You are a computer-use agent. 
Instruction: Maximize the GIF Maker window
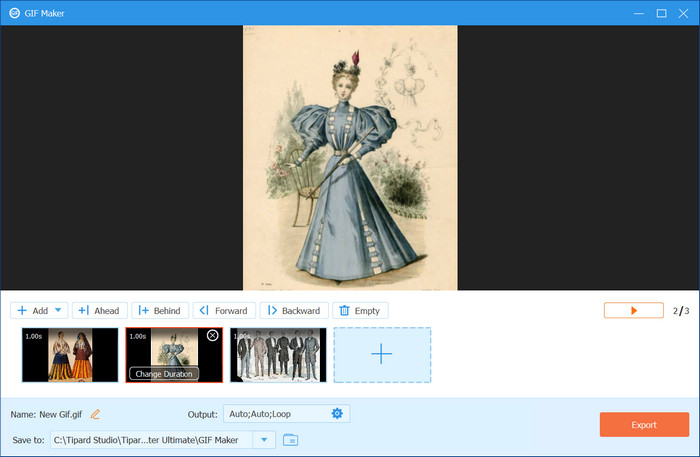click(662, 13)
